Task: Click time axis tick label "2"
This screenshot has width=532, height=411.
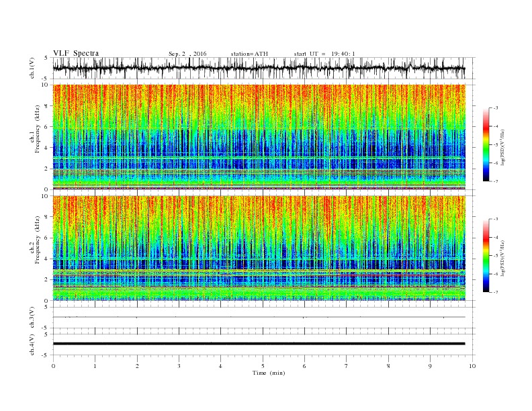Action: tap(137, 366)
